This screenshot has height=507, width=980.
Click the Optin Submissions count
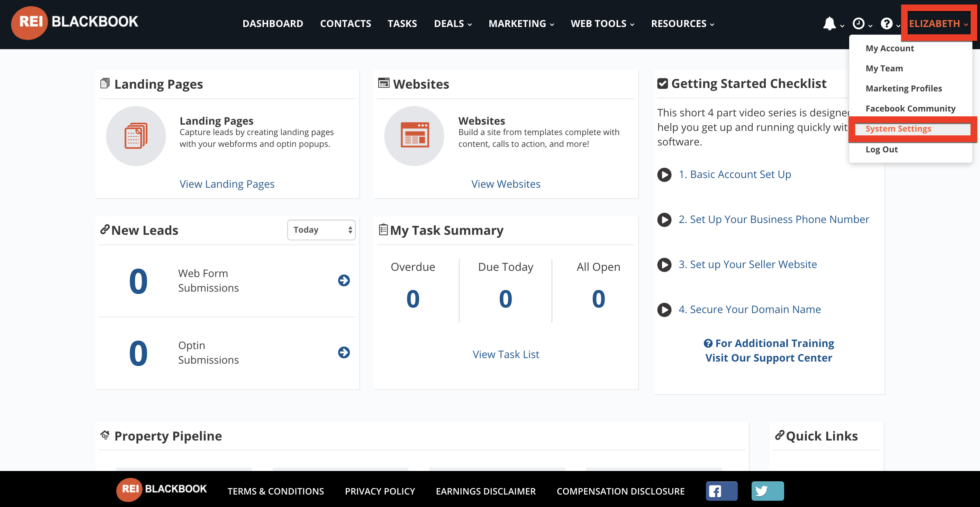[x=138, y=353]
